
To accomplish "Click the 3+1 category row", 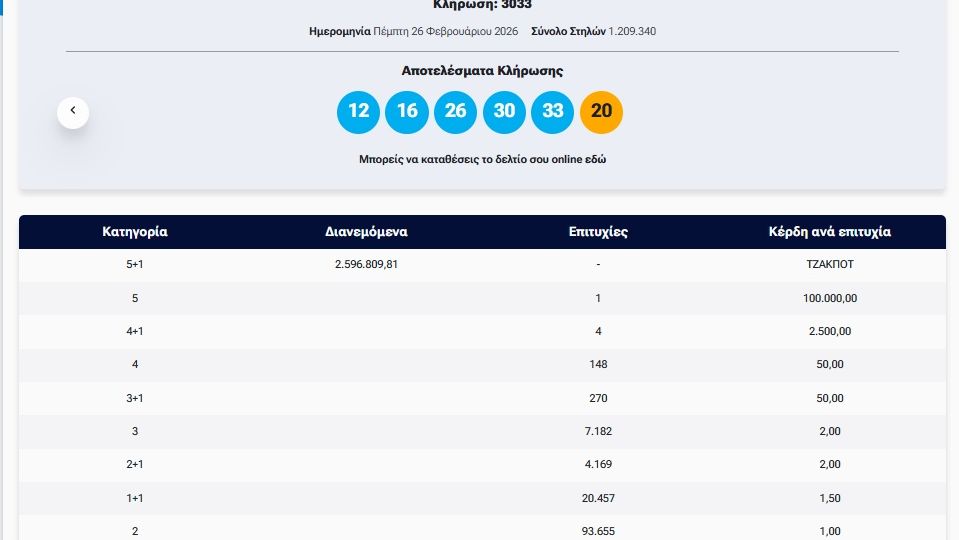I will pos(135,398).
